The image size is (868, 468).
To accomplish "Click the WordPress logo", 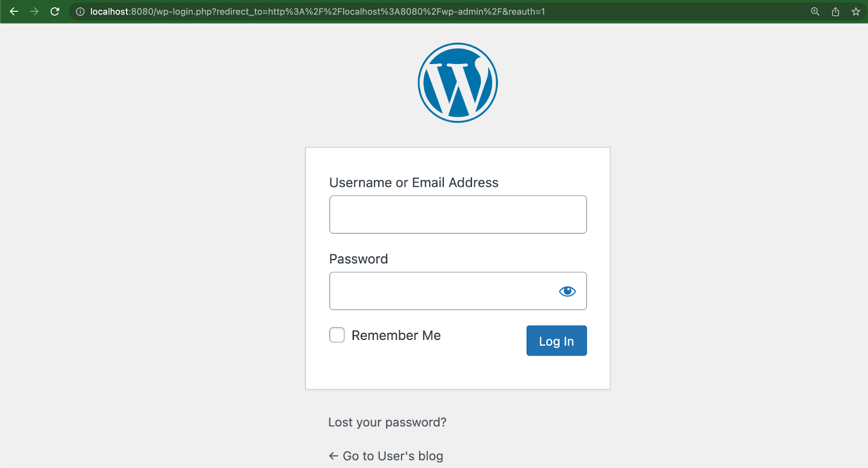I will pyautogui.click(x=458, y=83).
